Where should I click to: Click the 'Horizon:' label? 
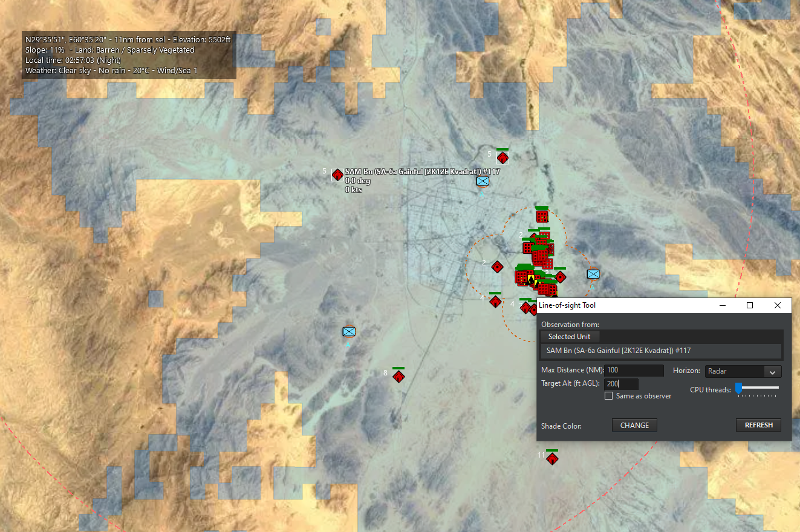click(x=687, y=370)
